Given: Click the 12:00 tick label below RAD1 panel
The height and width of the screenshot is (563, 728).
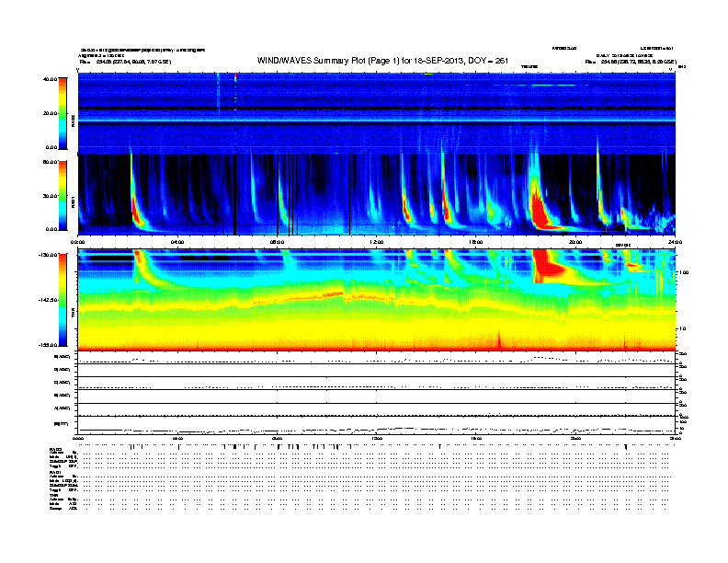Looking at the screenshot, I should [x=376, y=242].
